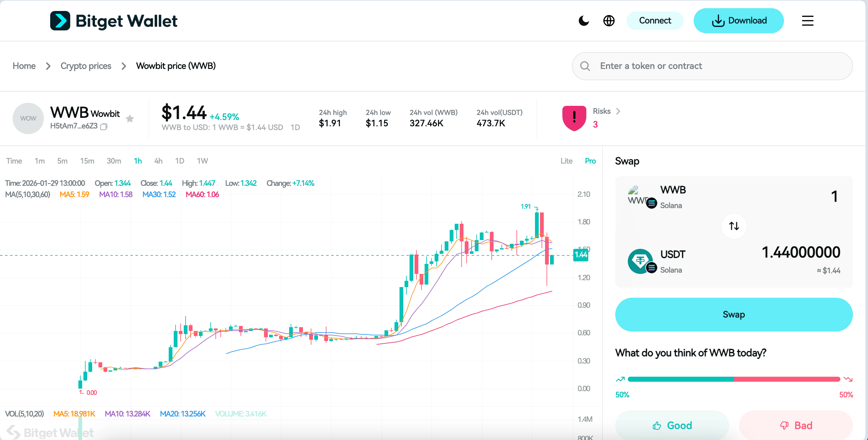The width and height of the screenshot is (868, 440).
Task: Give WWB a thumbs-up Good rating
Action: click(672, 425)
